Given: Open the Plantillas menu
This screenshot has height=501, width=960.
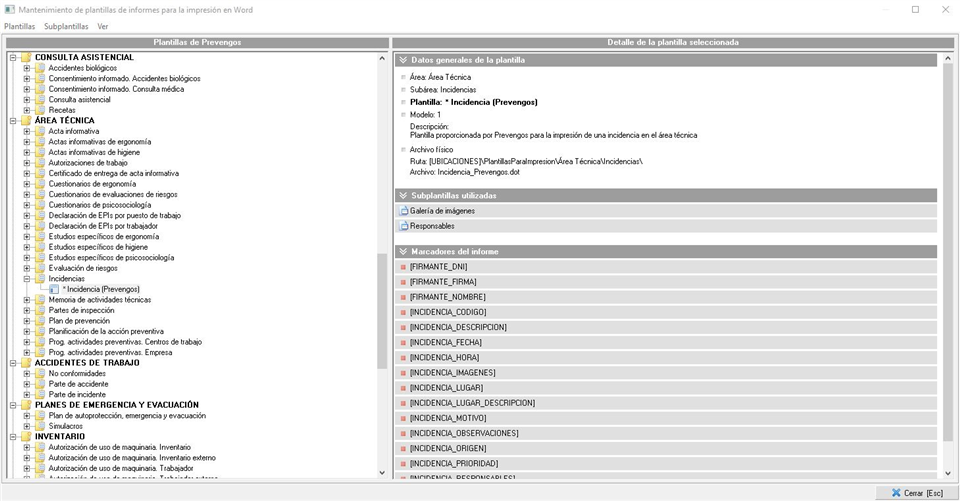Looking at the screenshot, I should coord(19,26).
